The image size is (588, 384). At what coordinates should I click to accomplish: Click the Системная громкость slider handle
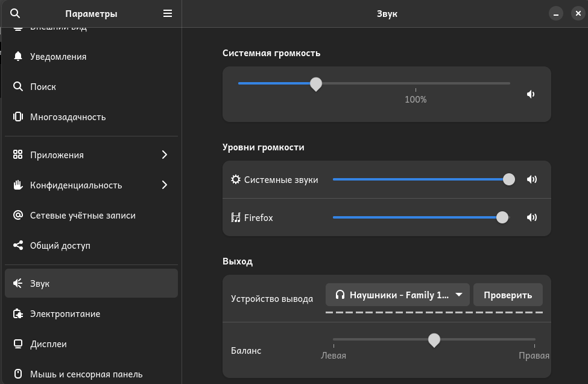tap(316, 84)
